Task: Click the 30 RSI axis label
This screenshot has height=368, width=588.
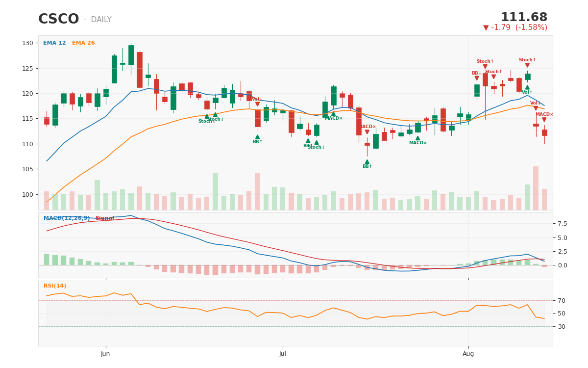Action: (x=561, y=326)
